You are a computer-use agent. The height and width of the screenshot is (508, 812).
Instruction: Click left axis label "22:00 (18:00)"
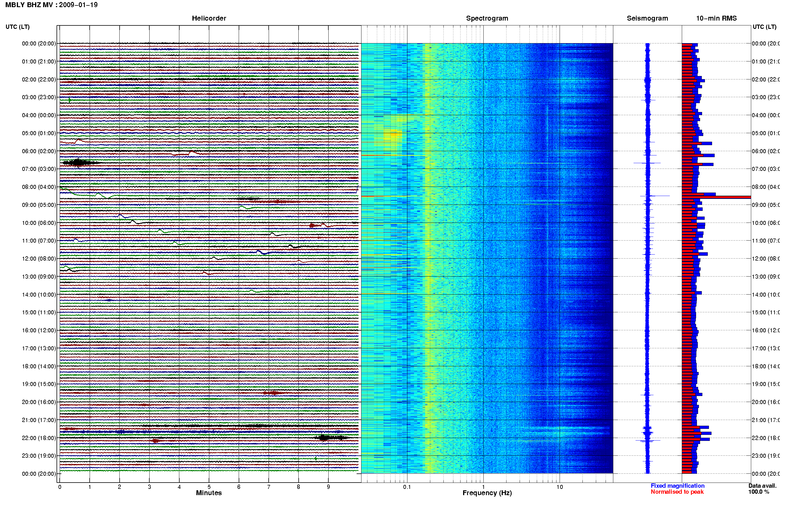[x=39, y=438]
